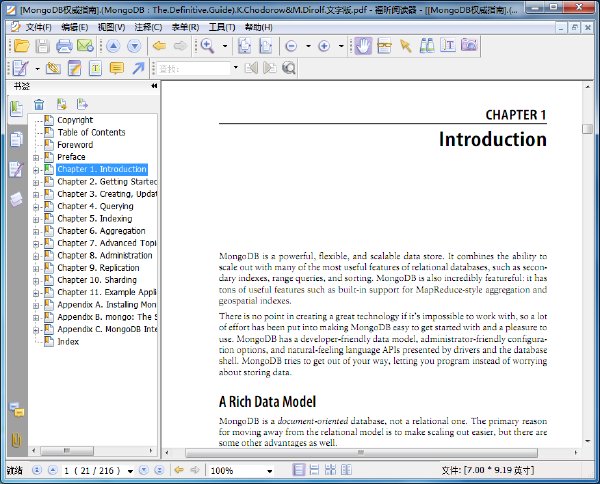Open the zoom tool dropdown arrow

tap(225, 46)
